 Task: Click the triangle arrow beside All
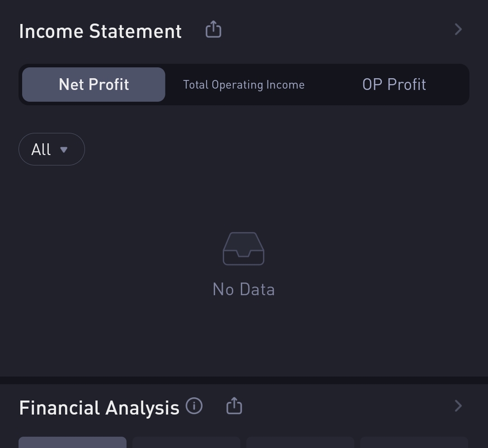pos(64,150)
